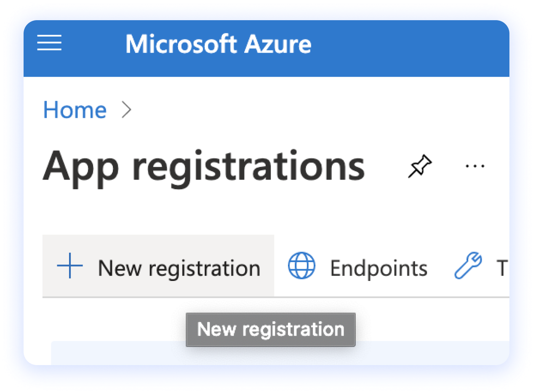Pin App registrations to the dashboard
The width and height of the screenshot is (533, 392).
pos(420,166)
